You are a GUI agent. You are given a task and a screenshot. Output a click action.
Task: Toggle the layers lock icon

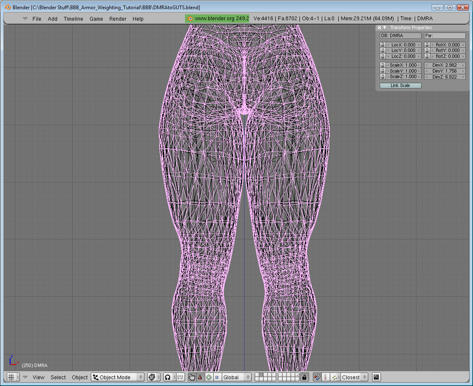tap(304, 377)
